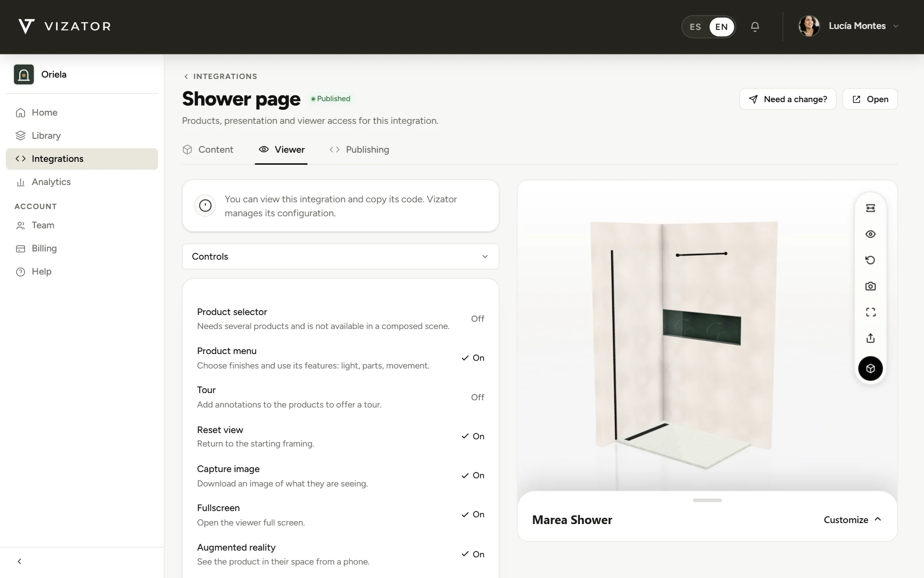This screenshot has width=924, height=578.
Task: Select the Viewer tab
Action: 282,150
